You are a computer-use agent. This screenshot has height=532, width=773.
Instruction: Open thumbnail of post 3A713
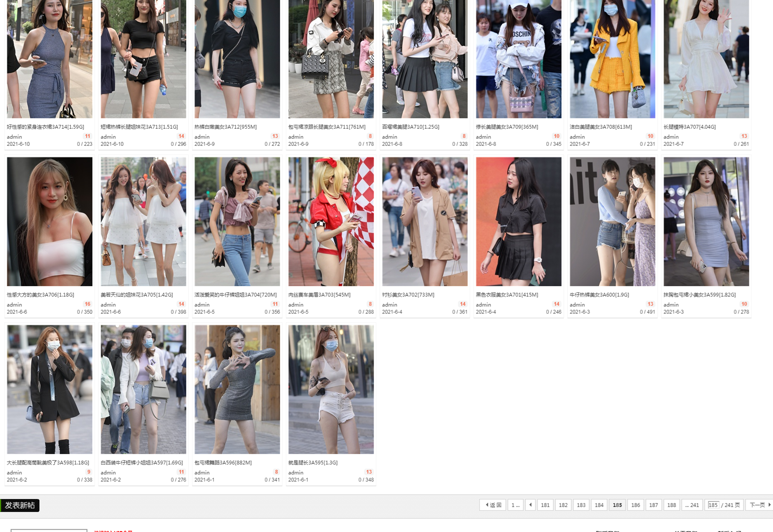click(x=143, y=59)
